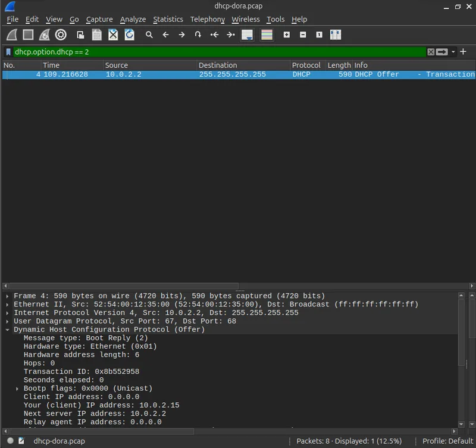This screenshot has width=476, height=448.
Task: Zoom in main window text
Action: [287, 35]
